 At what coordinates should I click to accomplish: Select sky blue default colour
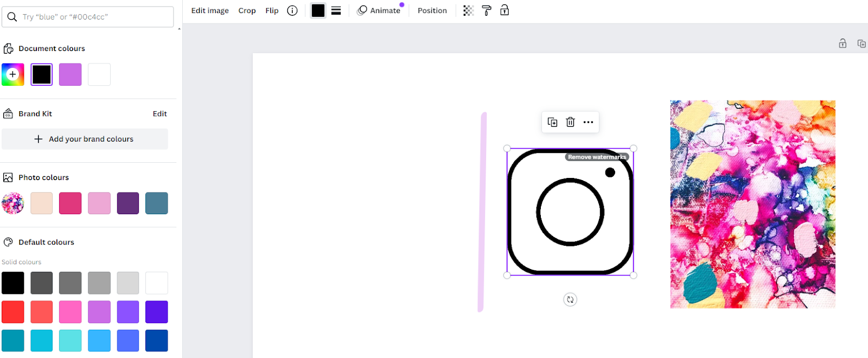coord(99,341)
